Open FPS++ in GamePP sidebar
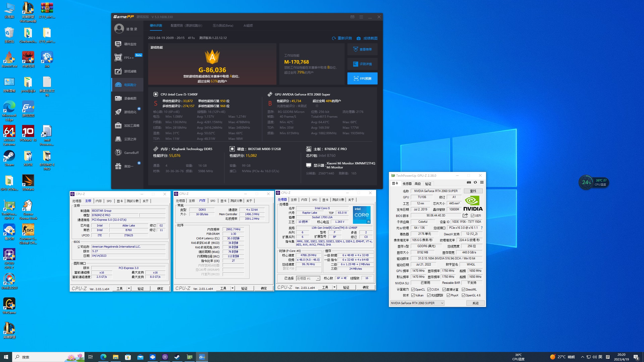Image resolution: width=644 pixels, height=362 pixels. click(x=127, y=58)
